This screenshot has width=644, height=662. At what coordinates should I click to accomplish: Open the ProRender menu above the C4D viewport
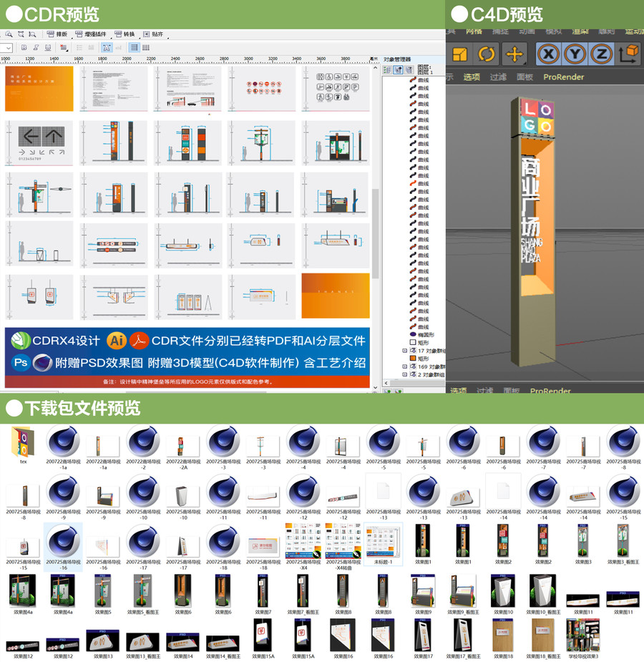tap(563, 77)
